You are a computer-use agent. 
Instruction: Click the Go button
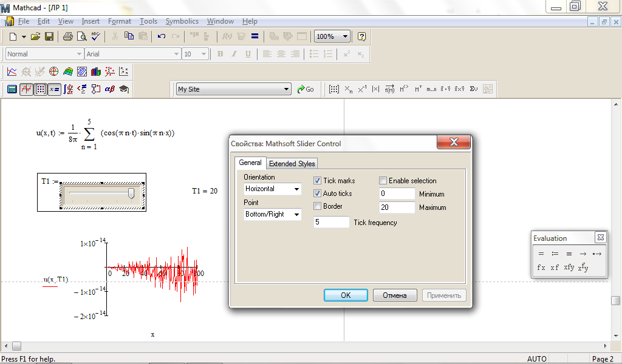[306, 89]
